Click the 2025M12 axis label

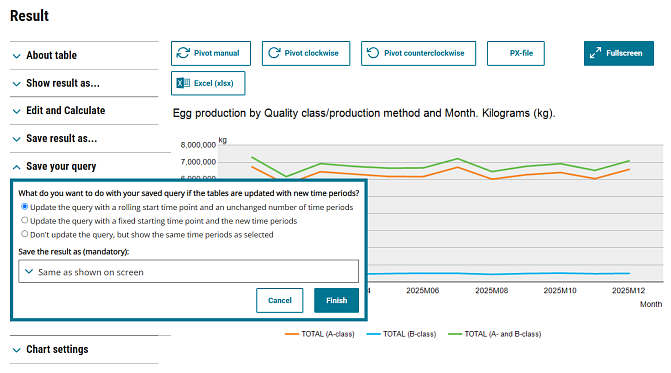coord(628,290)
